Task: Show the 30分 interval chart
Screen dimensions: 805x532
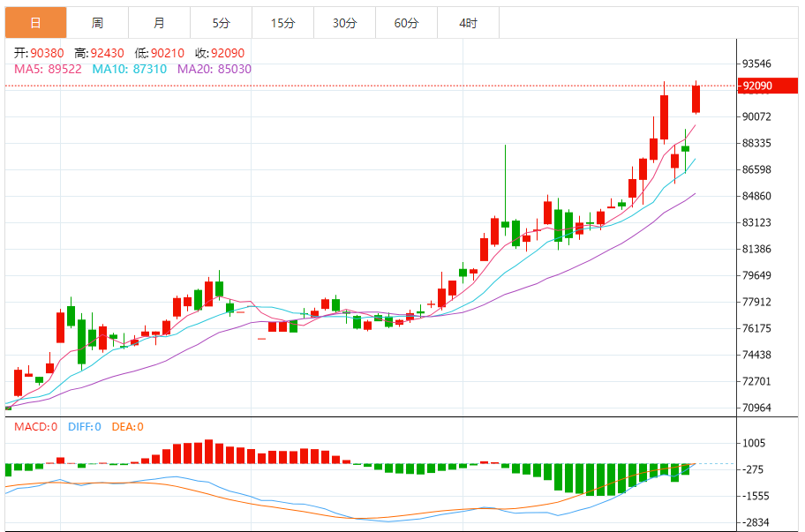Action: tap(344, 23)
